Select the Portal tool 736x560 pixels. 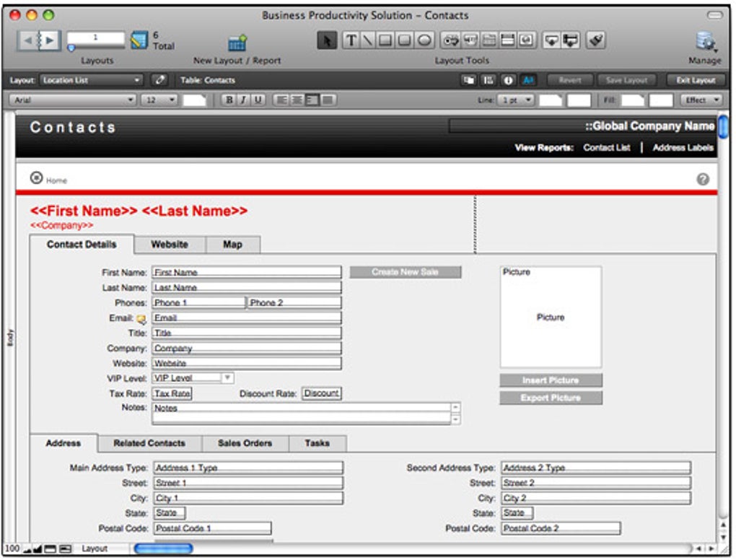[507, 41]
